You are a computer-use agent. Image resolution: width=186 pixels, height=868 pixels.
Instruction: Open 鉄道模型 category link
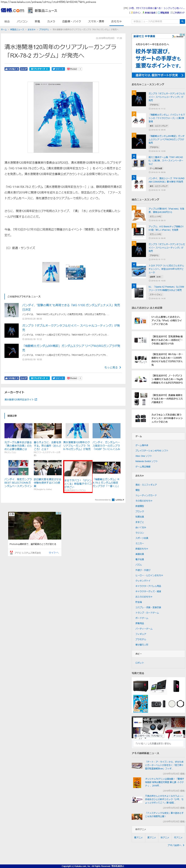point(140,506)
